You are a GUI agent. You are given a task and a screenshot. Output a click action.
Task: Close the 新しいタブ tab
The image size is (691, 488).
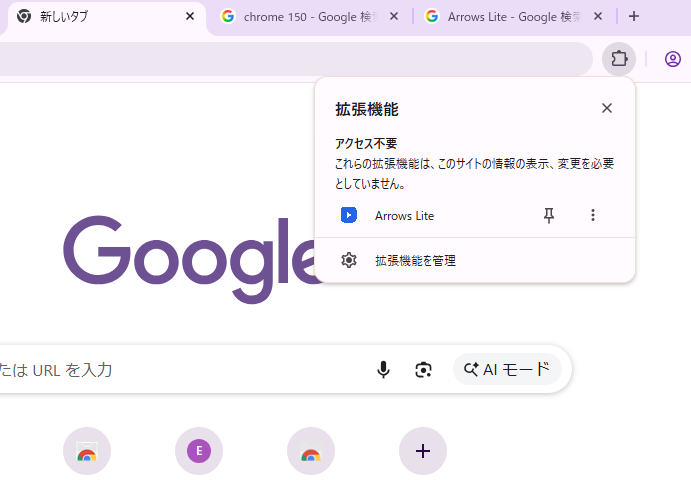click(x=190, y=16)
